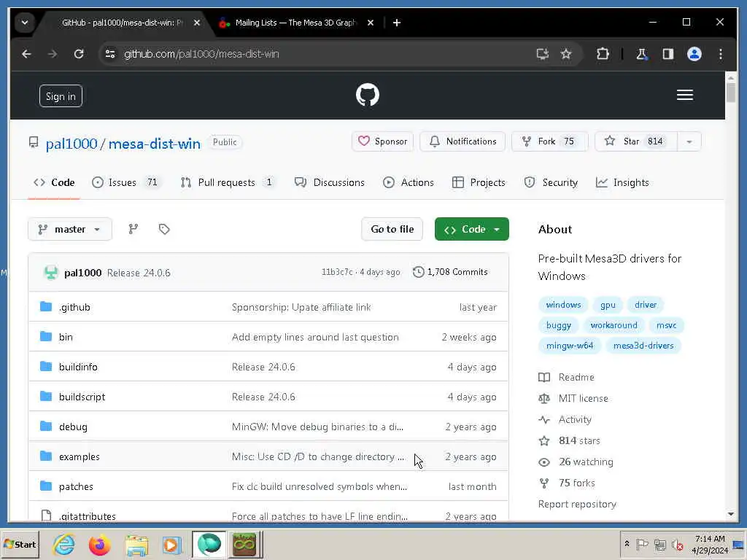Reload the page
The width and height of the screenshot is (747, 560).
tap(79, 54)
